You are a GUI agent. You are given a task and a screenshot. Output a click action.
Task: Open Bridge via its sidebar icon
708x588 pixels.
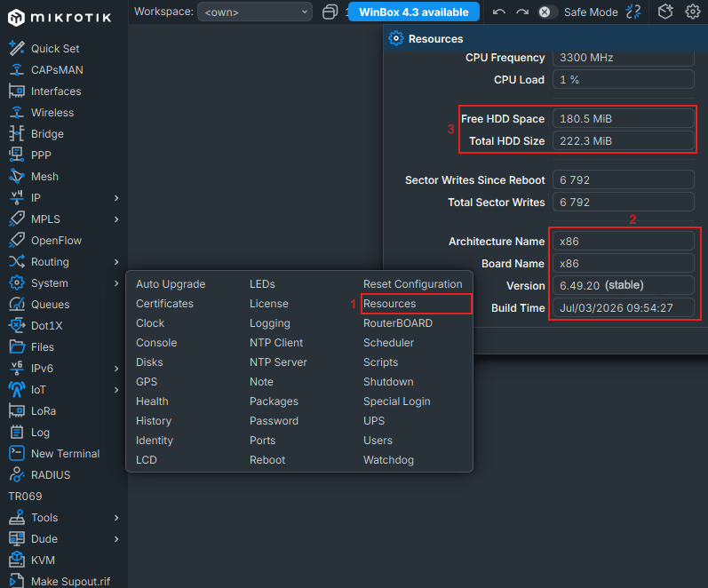17,134
